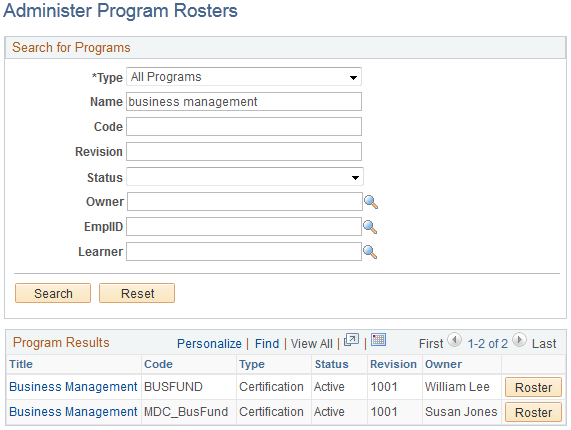Open the Find link in Program Results
This screenshot has height=430, width=571.
[x=267, y=344]
